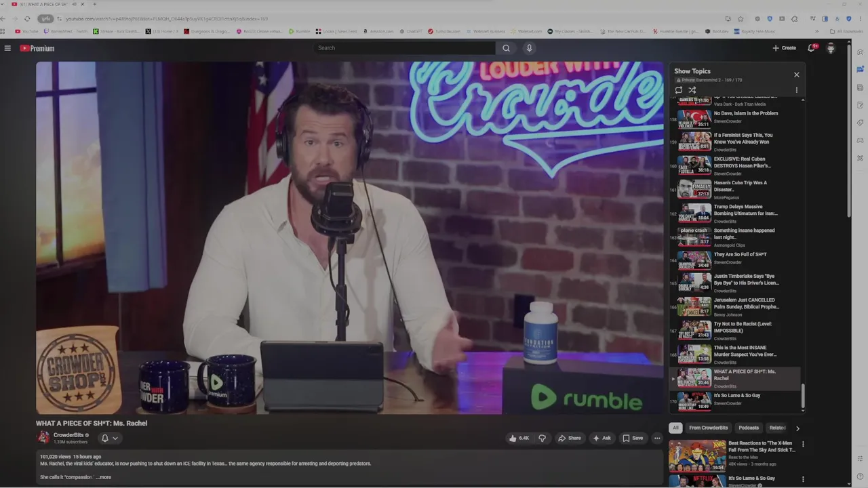Viewport: 868px width, 488px height.
Task: Open more actions under the video
Action: click(x=656, y=438)
